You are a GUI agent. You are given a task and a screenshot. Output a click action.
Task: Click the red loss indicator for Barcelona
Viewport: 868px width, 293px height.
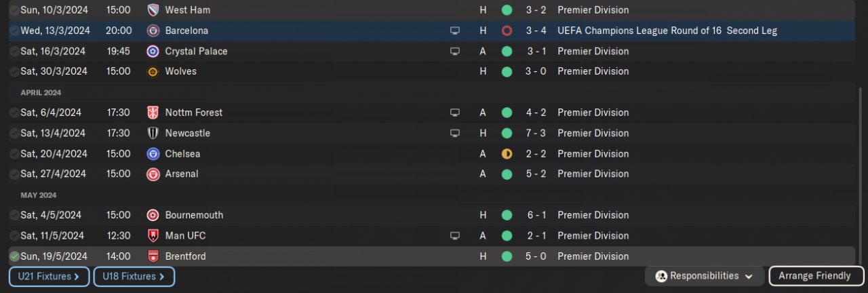[x=507, y=31]
